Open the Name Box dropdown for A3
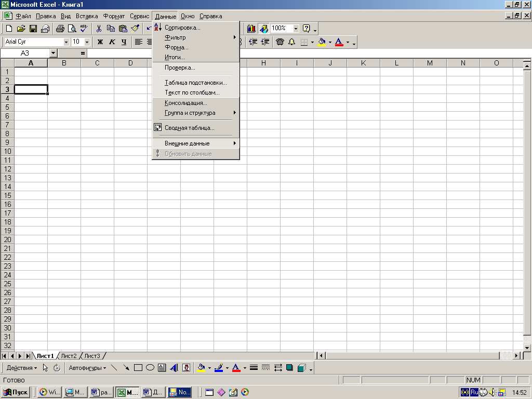This screenshot has width=532, height=399. (53, 54)
